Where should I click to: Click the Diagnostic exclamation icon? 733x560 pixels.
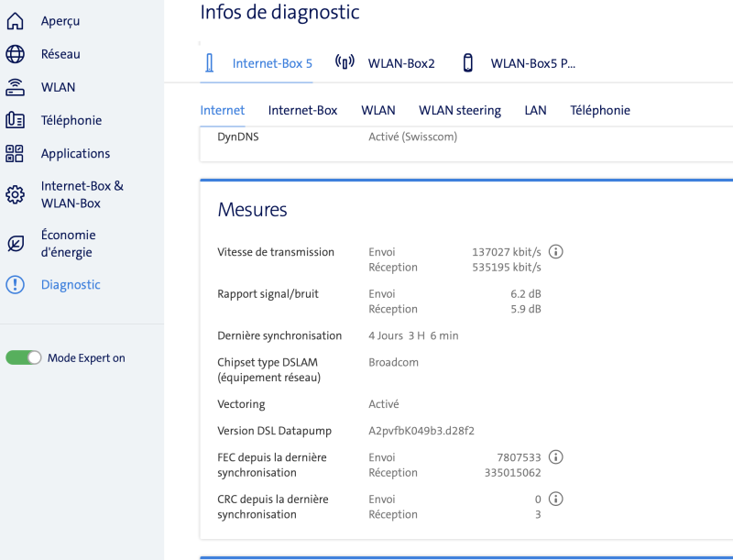(16, 285)
